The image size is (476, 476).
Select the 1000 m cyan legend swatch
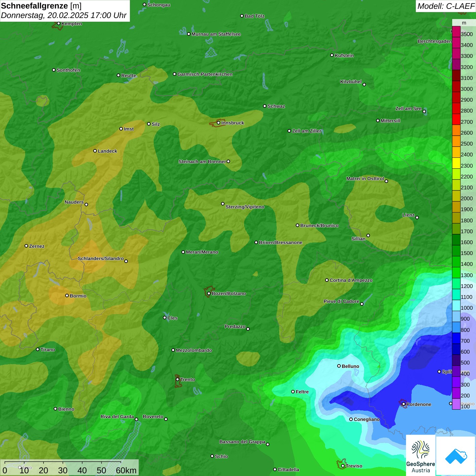(456, 306)
